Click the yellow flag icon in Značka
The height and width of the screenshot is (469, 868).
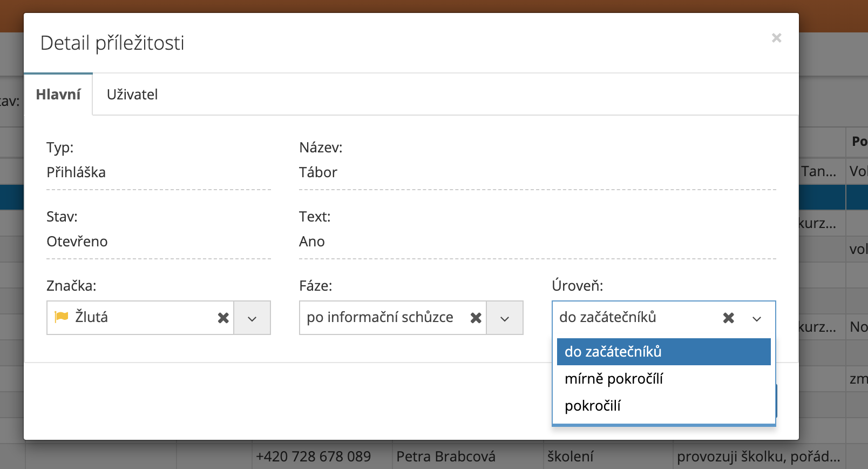click(62, 317)
